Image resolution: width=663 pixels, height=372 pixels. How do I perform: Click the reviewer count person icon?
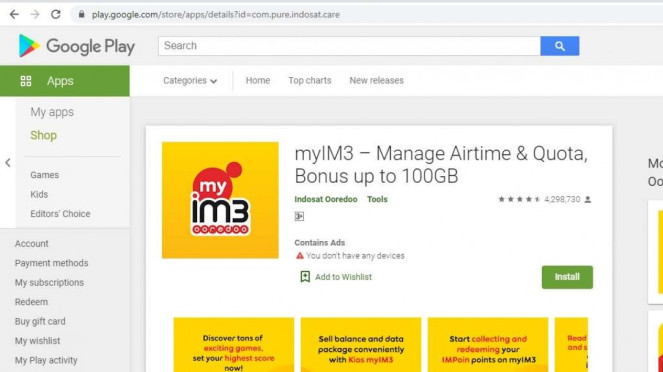tap(588, 199)
